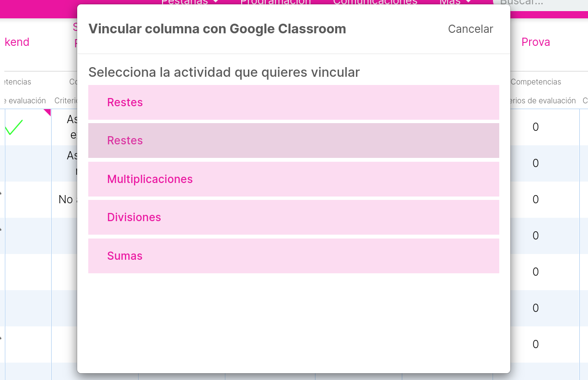Click the kend column header

(x=17, y=42)
